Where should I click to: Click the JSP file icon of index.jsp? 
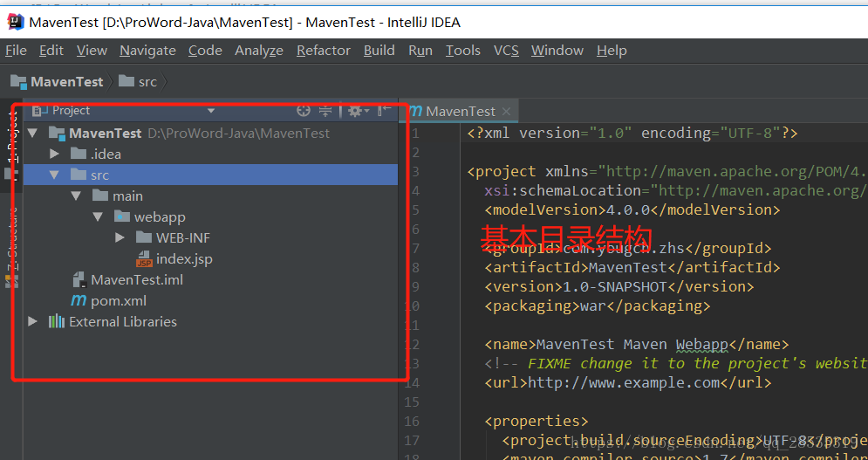click(x=144, y=259)
